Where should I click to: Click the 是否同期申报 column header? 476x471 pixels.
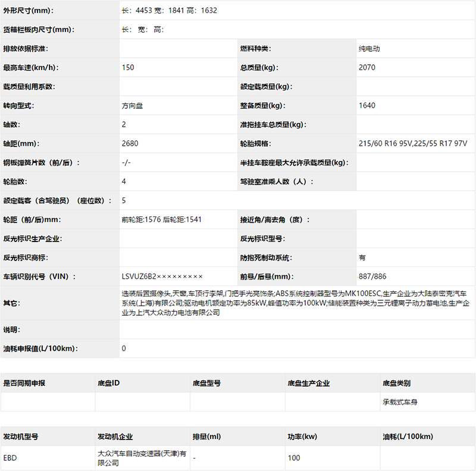tap(24, 384)
